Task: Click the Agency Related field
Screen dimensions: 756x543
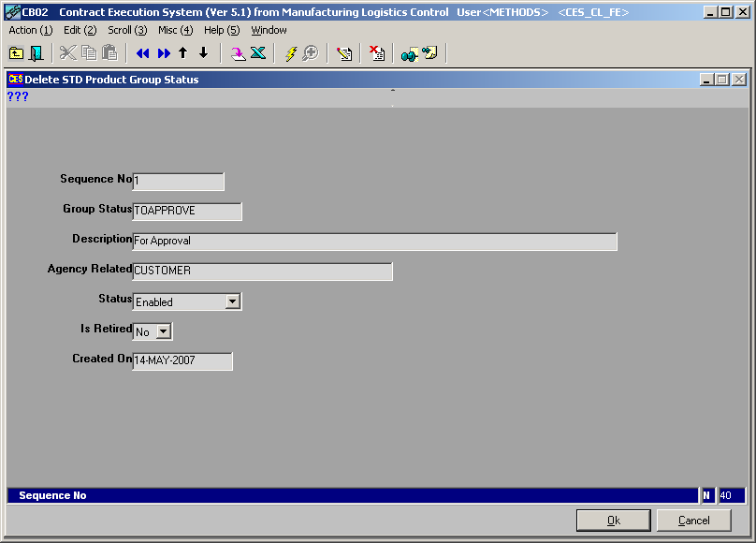Action: pyautogui.click(x=262, y=271)
